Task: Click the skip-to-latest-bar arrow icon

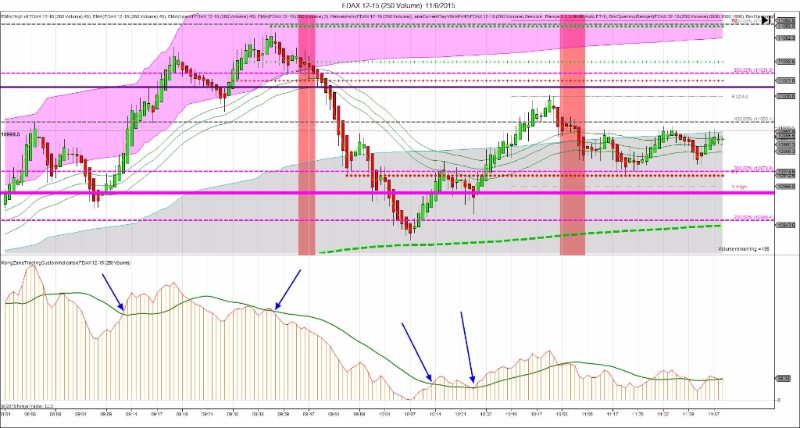Action: [765, 20]
